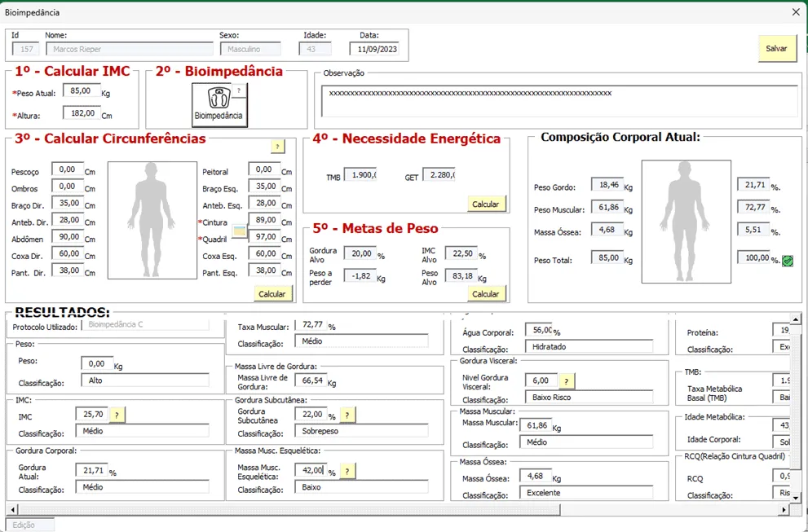Click Calcular in Metas de Peso

tap(485, 294)
